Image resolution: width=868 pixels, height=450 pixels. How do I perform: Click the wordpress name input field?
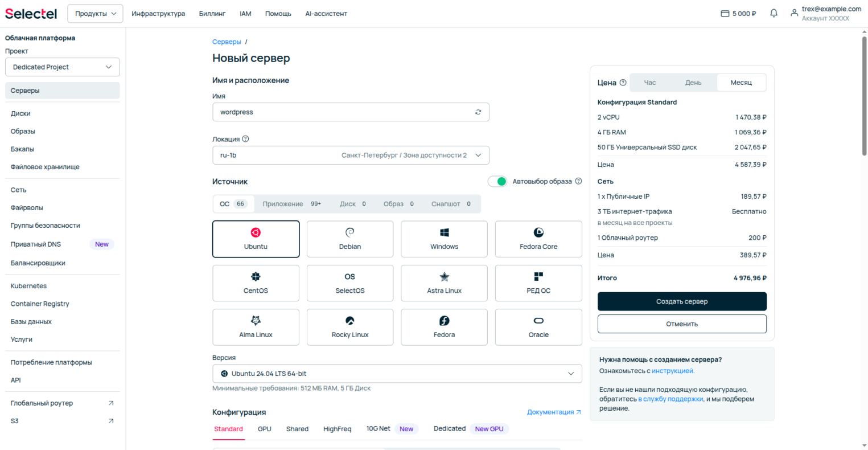coord(351,112)
